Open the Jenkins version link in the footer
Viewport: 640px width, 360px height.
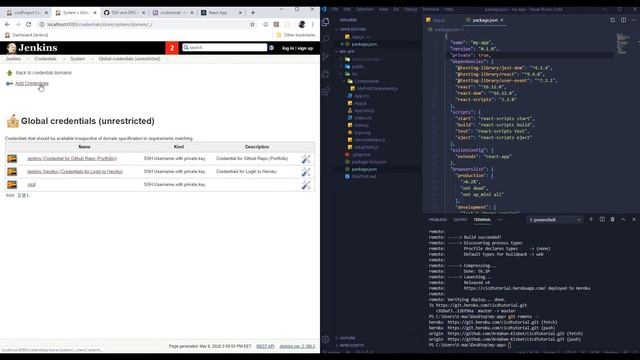pyautogui.click(x=297, y=346)
